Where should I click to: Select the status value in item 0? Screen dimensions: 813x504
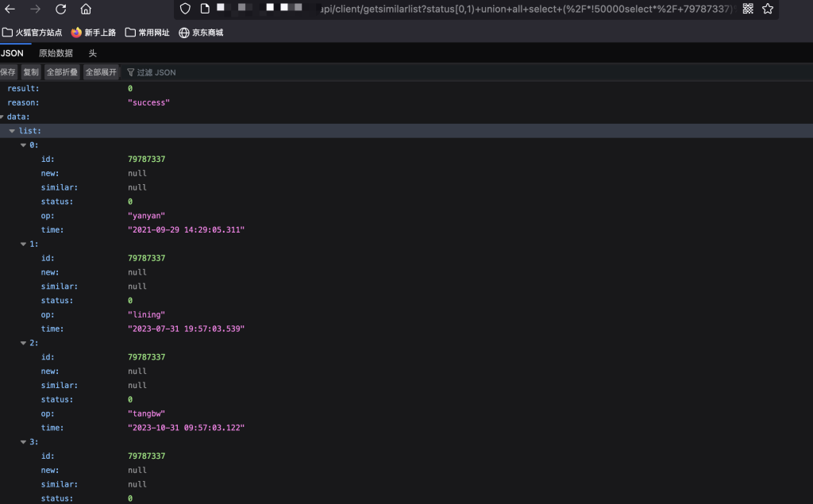[130, 202]
